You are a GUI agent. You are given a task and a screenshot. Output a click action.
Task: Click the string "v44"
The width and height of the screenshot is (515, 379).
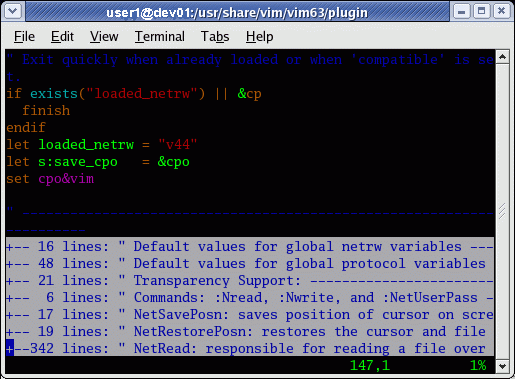coord(178,145)
